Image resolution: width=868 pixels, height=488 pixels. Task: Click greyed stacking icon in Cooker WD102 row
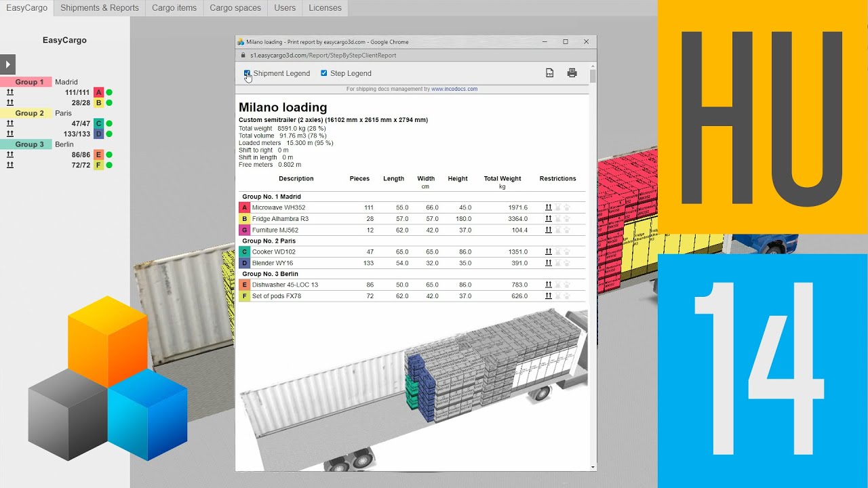(x=558, y=251)
